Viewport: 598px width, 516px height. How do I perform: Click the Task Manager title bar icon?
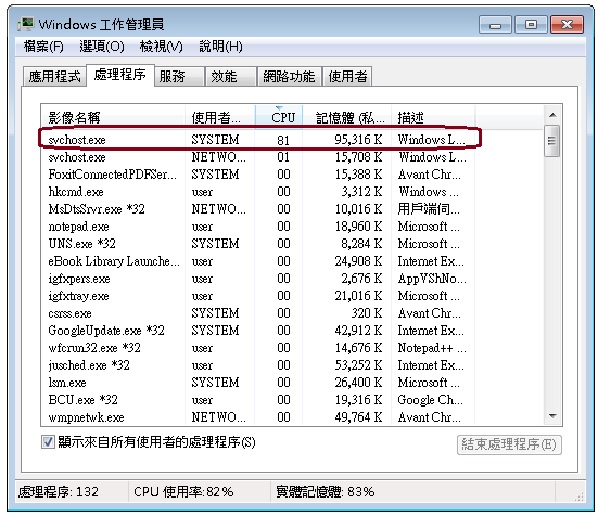coord(26,24)
